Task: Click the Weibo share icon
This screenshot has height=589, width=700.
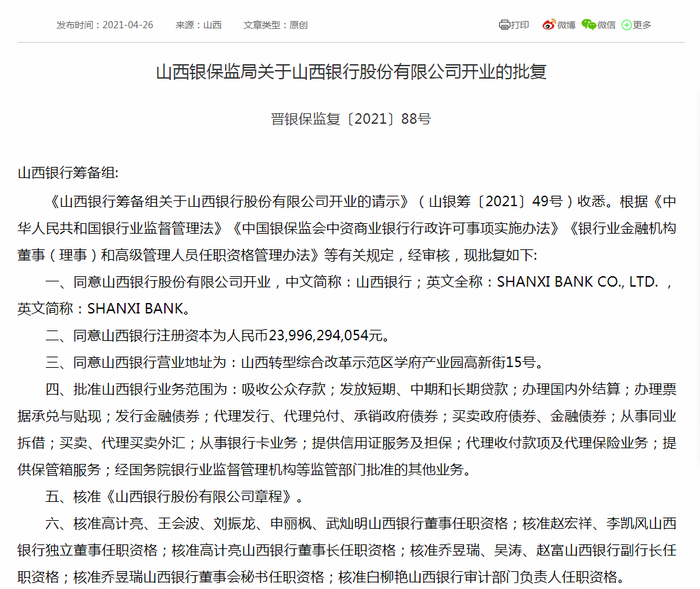Action: (549, 25)
